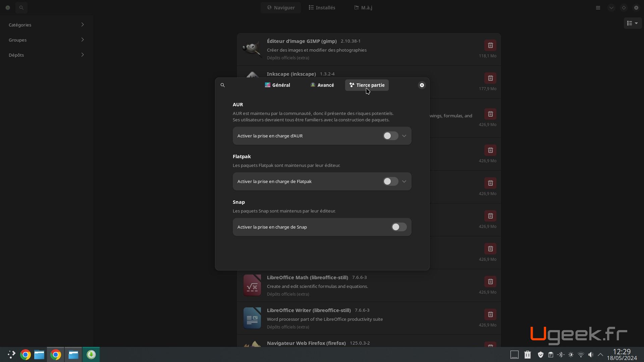644x362 pixels.
Task: Open the Bluetooth icon in the system tray
Action: (x=560, y=354)
